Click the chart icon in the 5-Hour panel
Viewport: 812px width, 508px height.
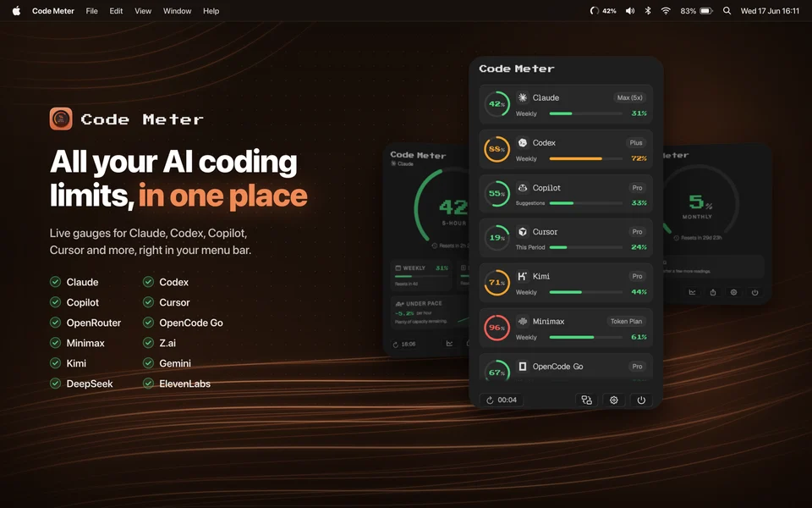click(449, 344)
